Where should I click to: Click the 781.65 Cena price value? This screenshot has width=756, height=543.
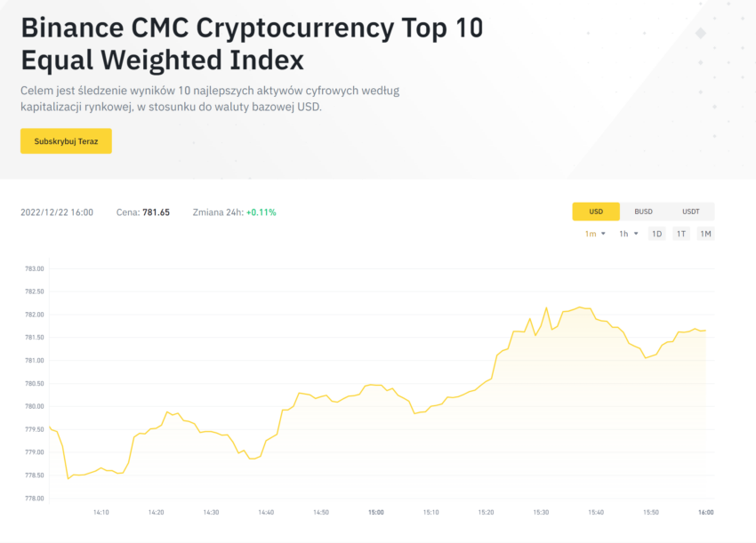pyautogui.click(x=157, y=212)
